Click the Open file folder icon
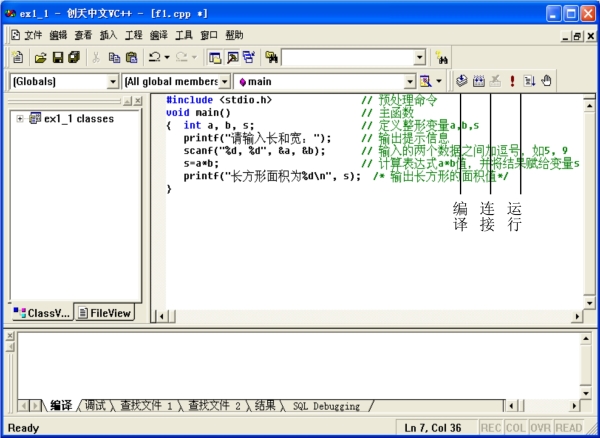This screenshot has width=600, height=438. coord(40,58)
